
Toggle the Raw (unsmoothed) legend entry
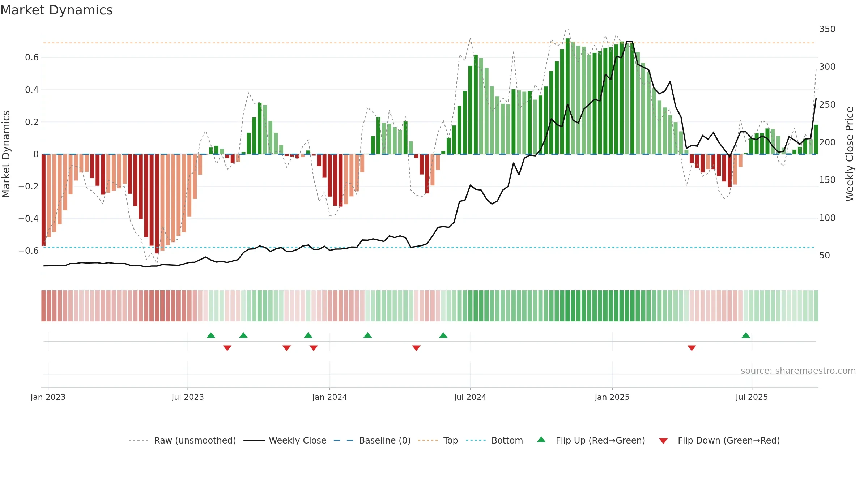[182, 440]
